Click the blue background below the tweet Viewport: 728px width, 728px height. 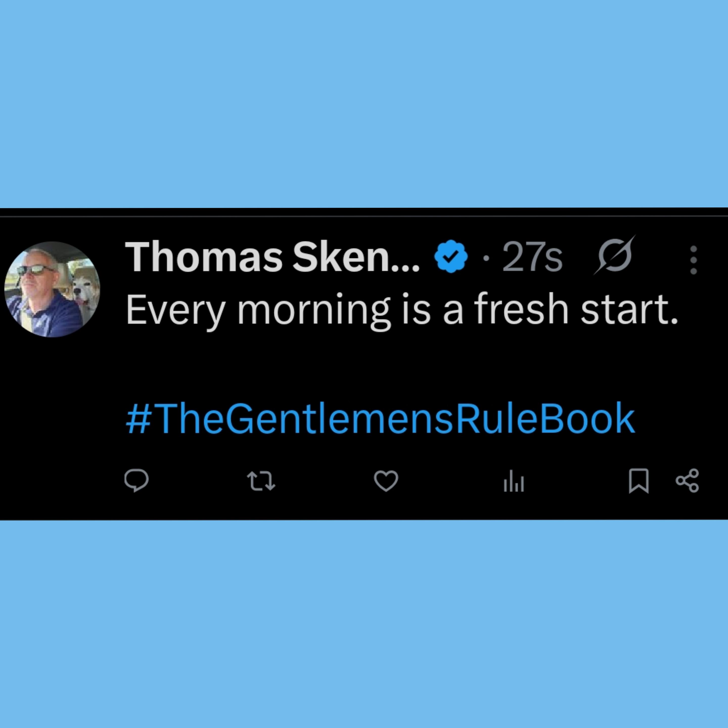click(x=364, y=624)
